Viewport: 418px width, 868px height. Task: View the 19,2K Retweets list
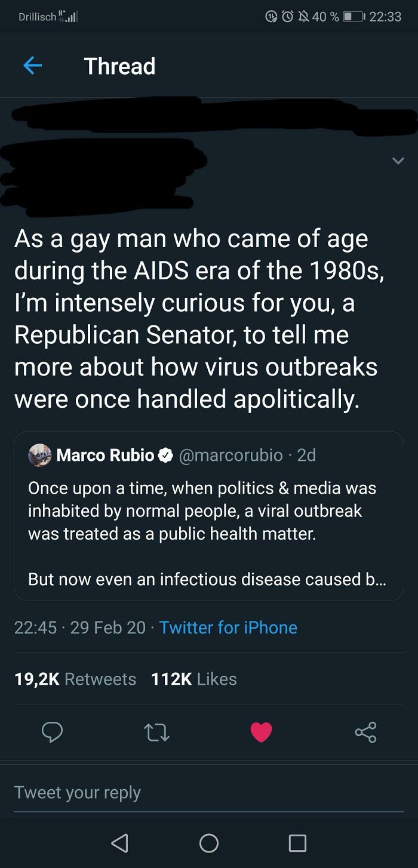[x=75, y=679]
